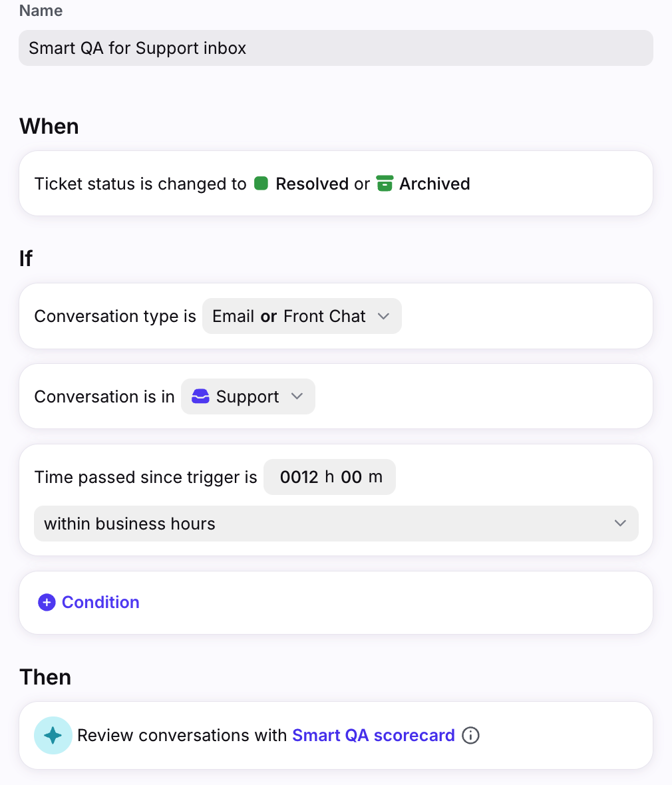The image size is (672, 785).
Task: Click the green Archived box icon
Action: click(385, 184)
